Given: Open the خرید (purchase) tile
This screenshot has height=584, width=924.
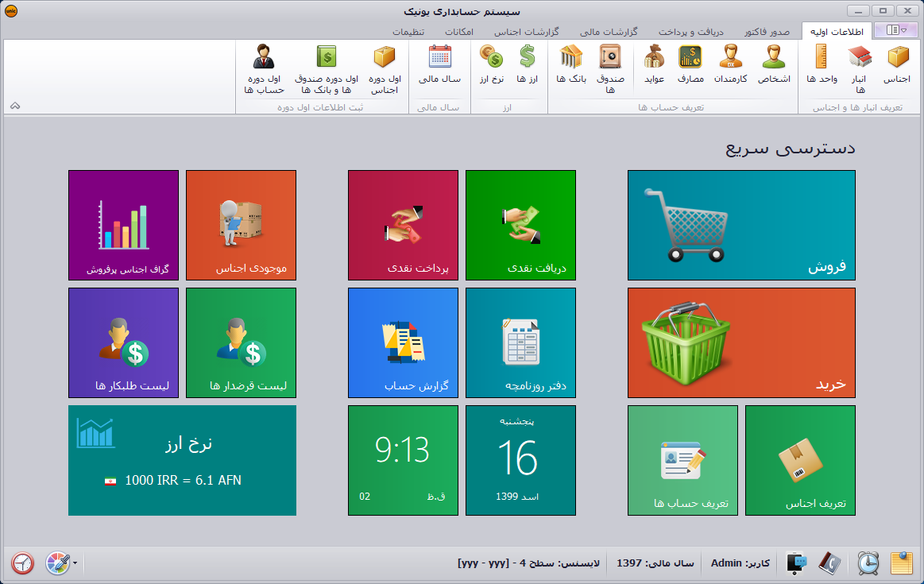Looking at the screenshot, I should point(741,342).
